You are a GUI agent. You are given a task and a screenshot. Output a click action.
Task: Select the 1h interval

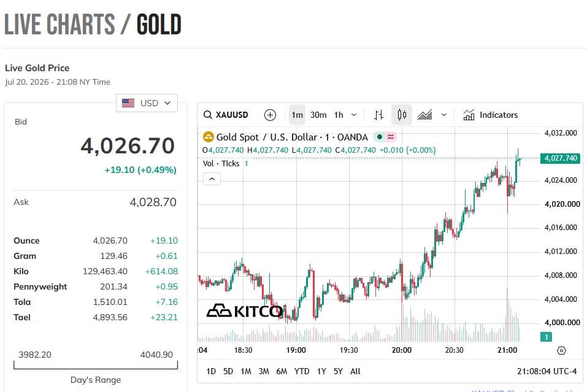(339, 115)
